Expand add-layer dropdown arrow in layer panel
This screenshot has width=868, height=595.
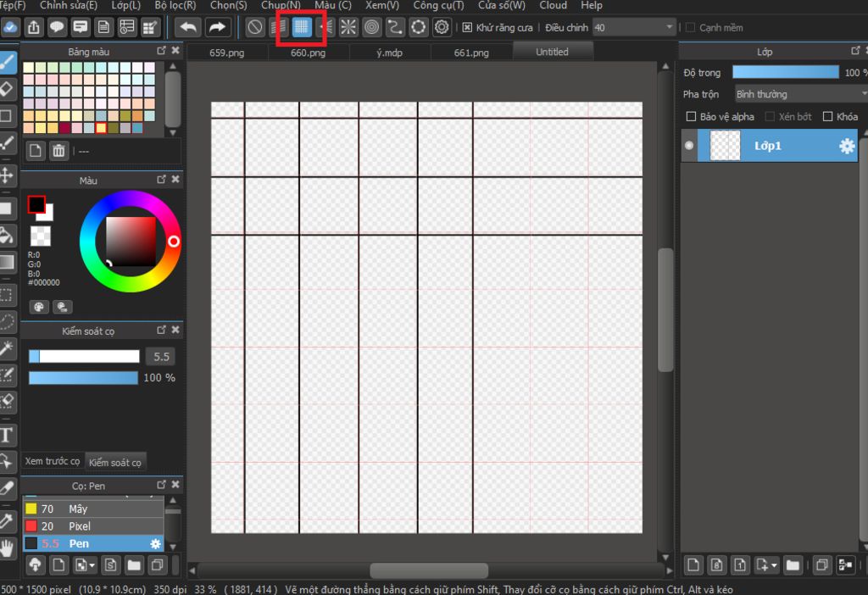774,565
